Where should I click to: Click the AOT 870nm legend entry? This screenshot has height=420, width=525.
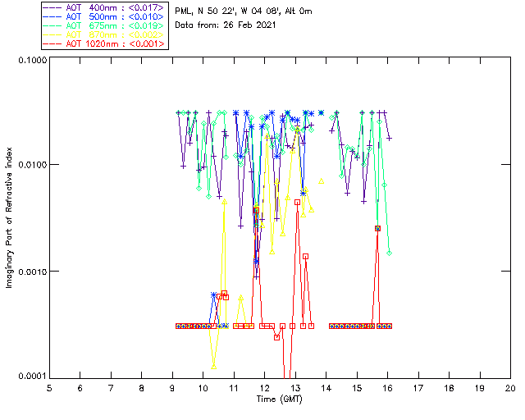104,34
